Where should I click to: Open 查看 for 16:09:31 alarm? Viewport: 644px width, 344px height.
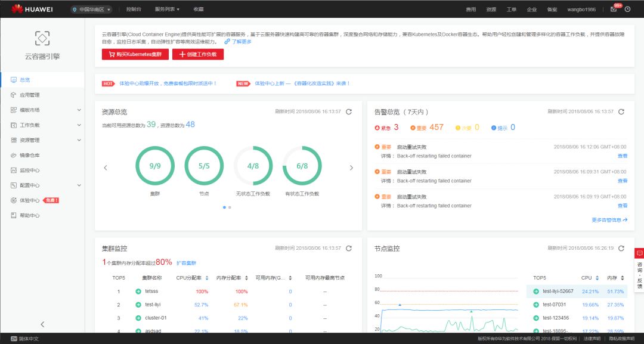click(623, 181)
